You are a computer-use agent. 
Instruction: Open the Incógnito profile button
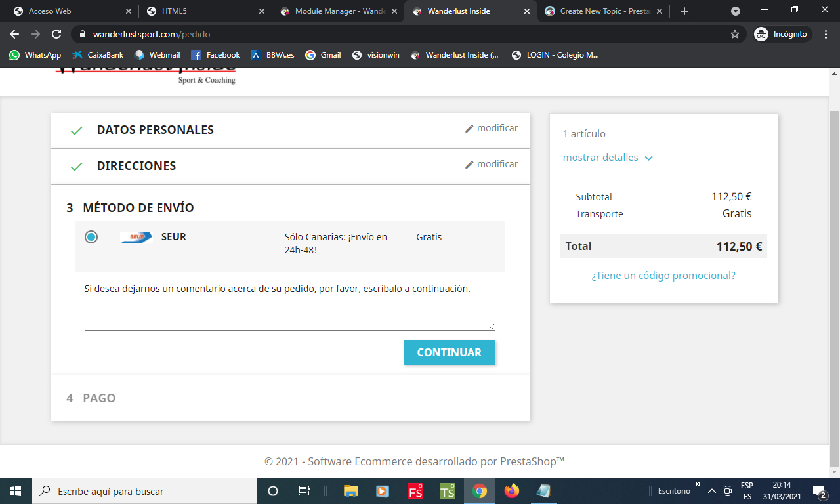(782, 34)
